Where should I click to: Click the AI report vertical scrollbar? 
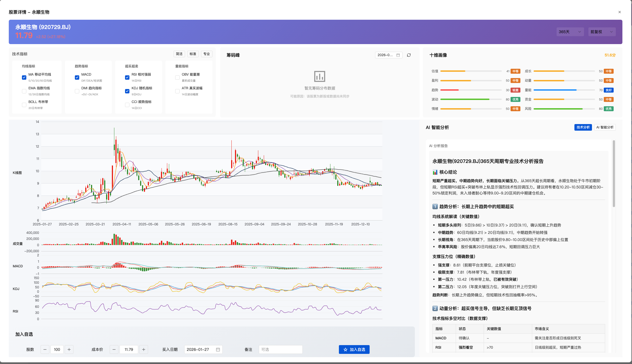(614, 174)
